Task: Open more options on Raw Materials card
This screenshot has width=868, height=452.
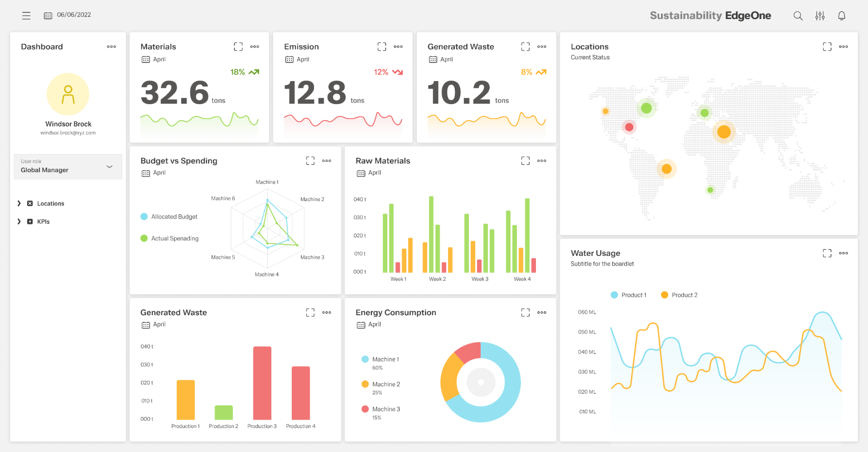Action: coord(541,161)
